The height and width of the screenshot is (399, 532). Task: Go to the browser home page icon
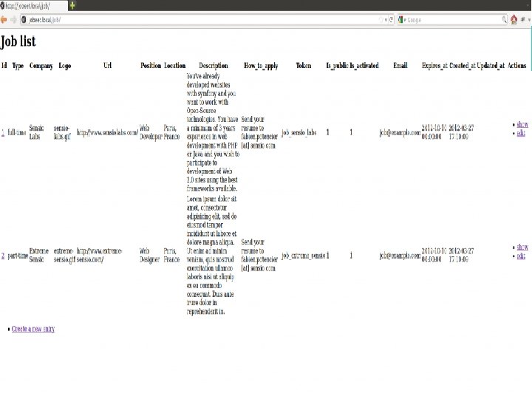click(x=514, y=20)
